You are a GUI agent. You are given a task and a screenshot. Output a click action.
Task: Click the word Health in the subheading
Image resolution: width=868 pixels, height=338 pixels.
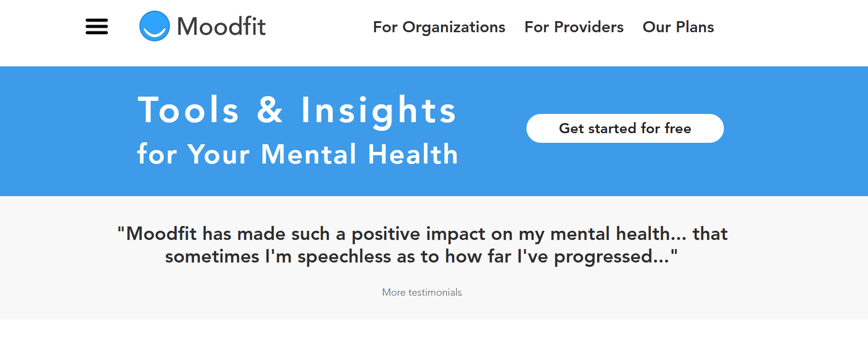413,154
